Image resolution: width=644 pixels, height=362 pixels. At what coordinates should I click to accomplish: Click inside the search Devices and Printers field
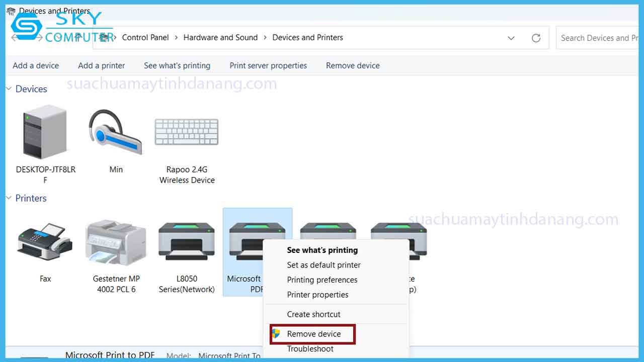pyautogui.click(x=604, y=38)
